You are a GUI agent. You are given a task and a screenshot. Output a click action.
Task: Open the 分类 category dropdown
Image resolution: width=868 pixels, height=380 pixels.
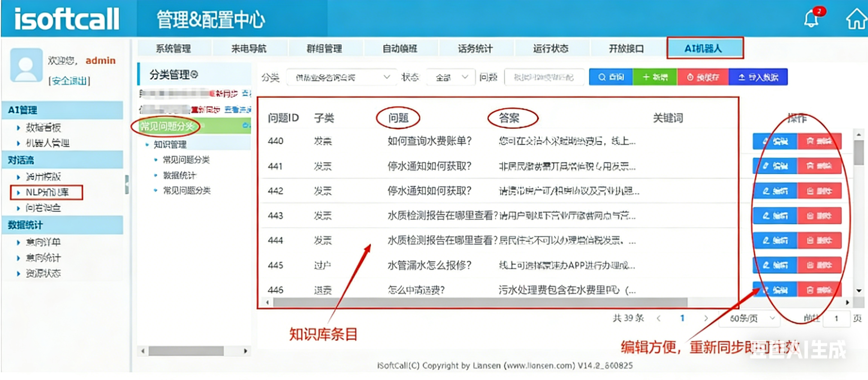click(342, 77)
